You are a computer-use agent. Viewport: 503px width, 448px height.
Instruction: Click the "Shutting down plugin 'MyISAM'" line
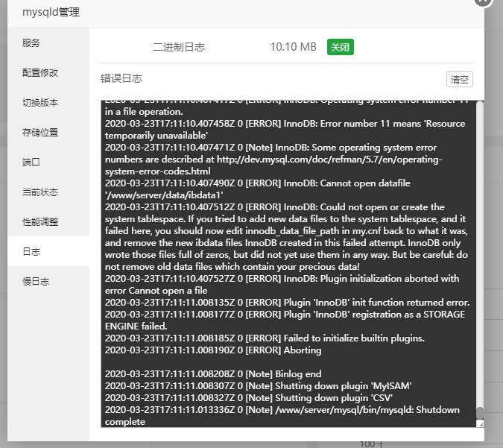click(259, 385)
